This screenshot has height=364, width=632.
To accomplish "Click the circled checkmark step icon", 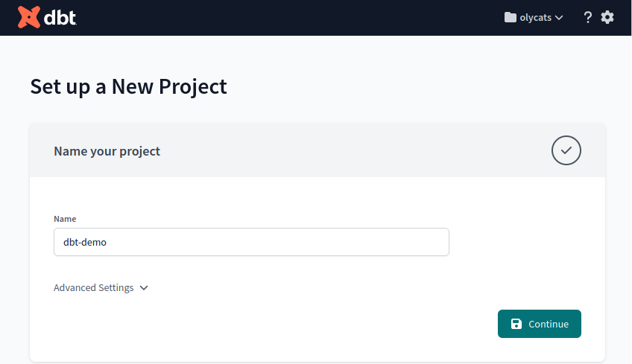I will pyautogui.click(x=566, y=150).
